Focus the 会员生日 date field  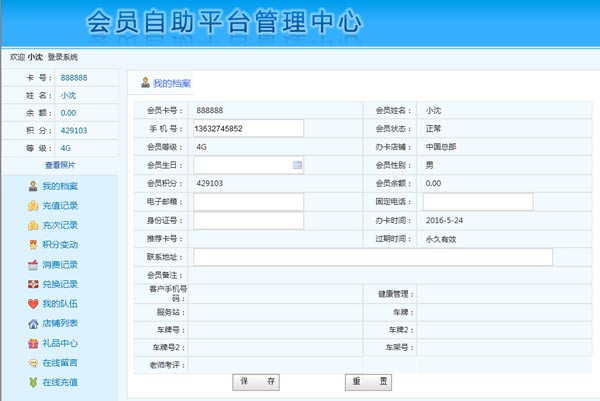pyautogui.click(x=248, y=165)
